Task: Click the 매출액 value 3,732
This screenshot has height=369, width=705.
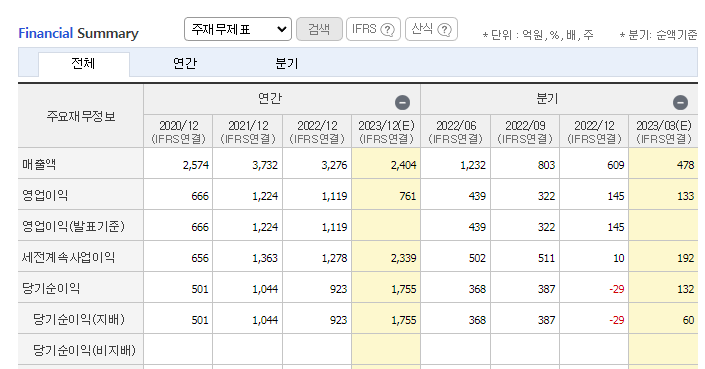Action: [x=265, y=165]
